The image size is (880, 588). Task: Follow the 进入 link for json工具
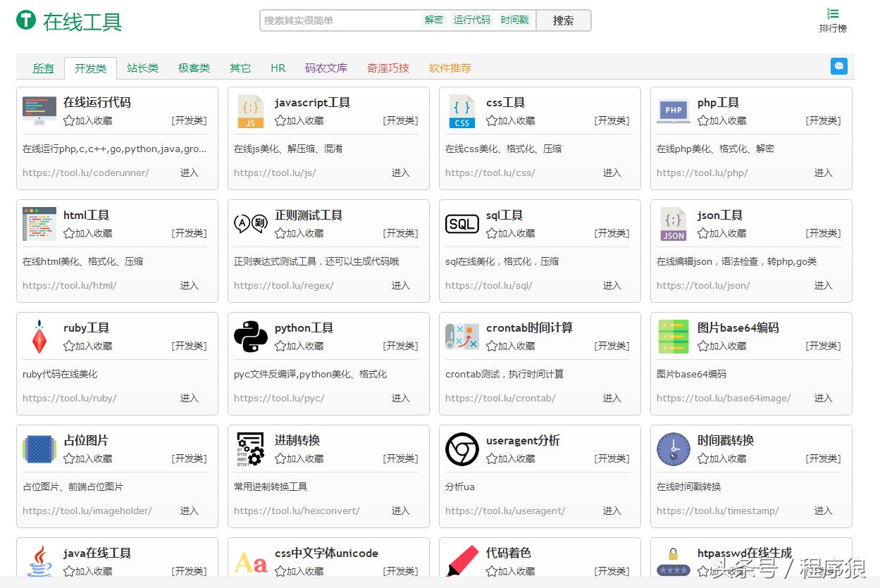(823, 285)
